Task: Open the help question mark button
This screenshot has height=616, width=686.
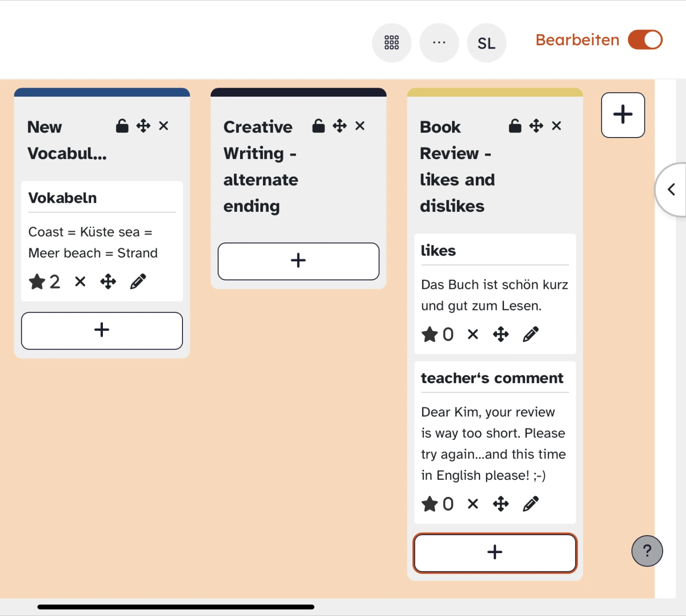Action: [647, 551]
